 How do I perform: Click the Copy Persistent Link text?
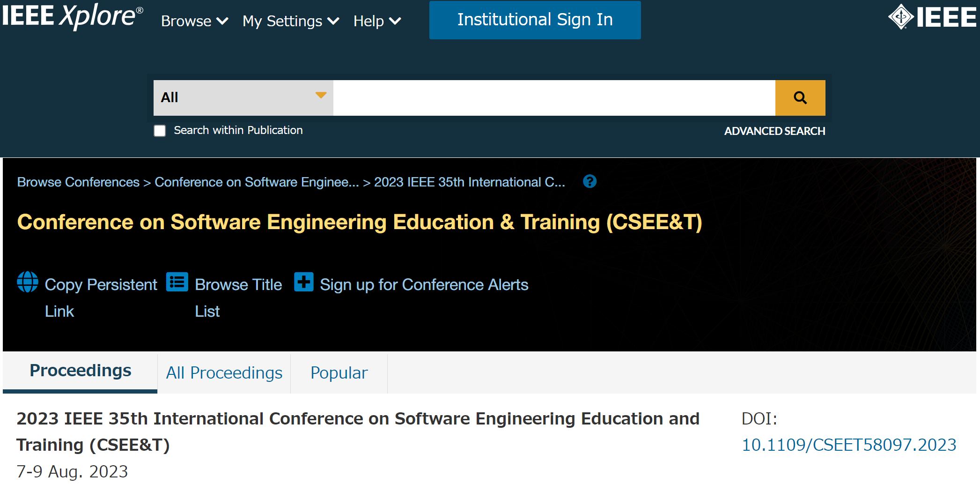pyautogui.click(x=101, y=298)
